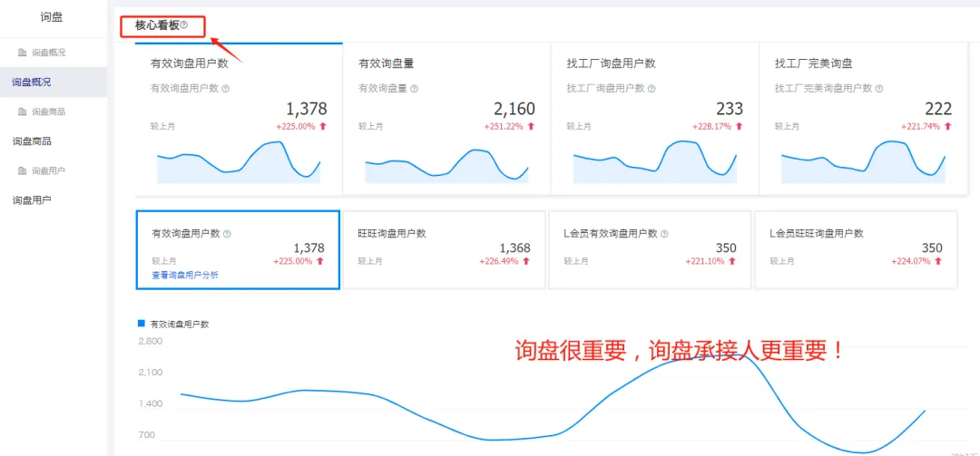Screen dimensions: 980x456
Task: Select the 核心看板 tab heading
Action: [157, 25]
